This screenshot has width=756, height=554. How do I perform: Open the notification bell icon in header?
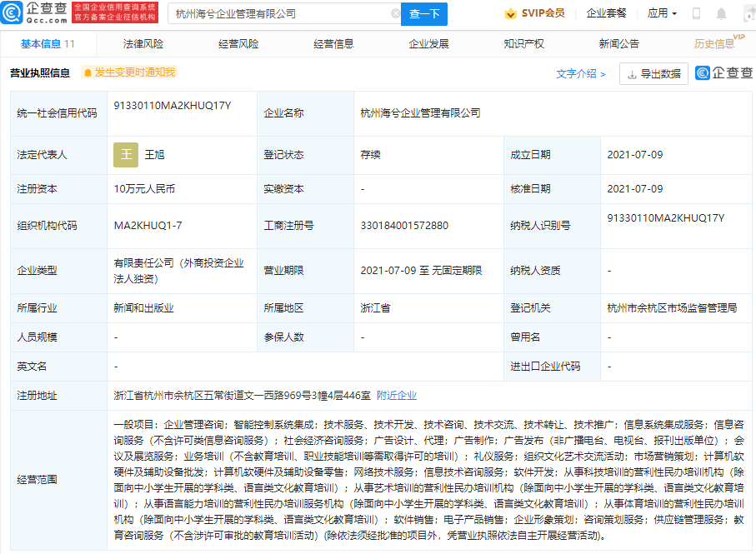click(x=722, y=14)
